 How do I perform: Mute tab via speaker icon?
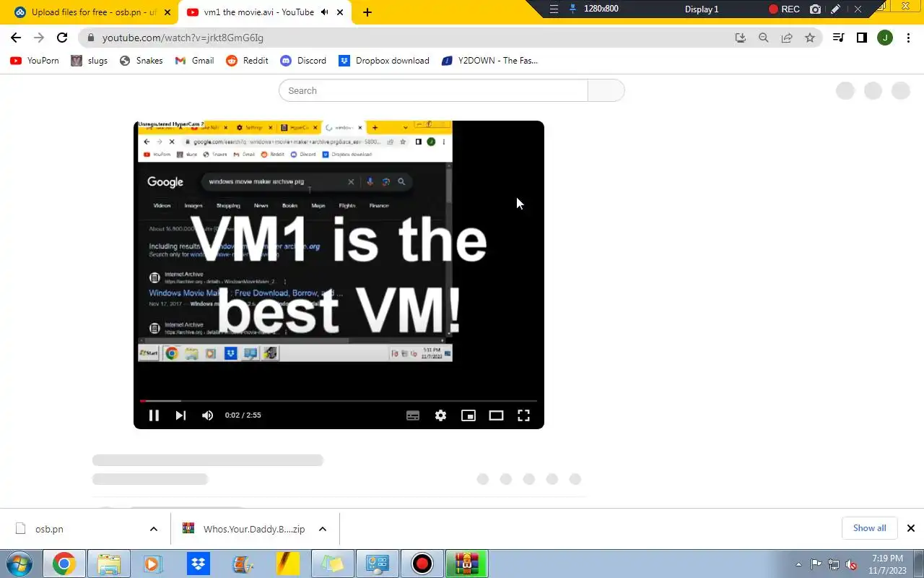click(324, 12)
